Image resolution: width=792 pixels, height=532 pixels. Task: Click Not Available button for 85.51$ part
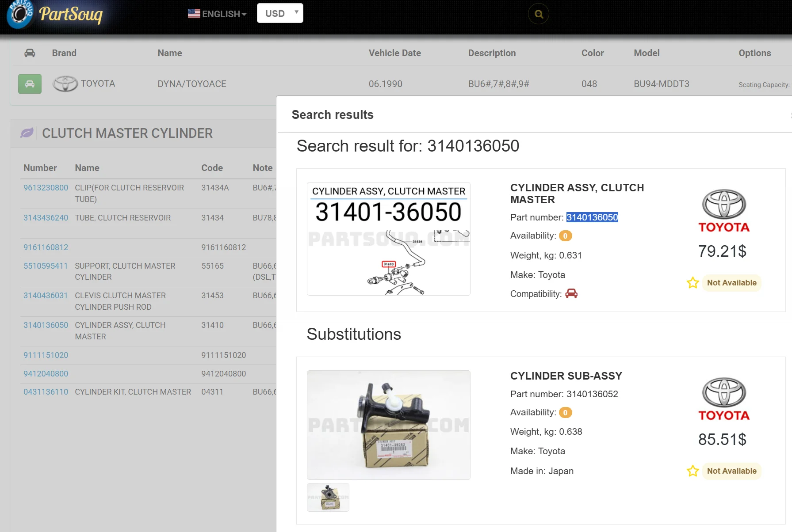click(x=731, y=471)
